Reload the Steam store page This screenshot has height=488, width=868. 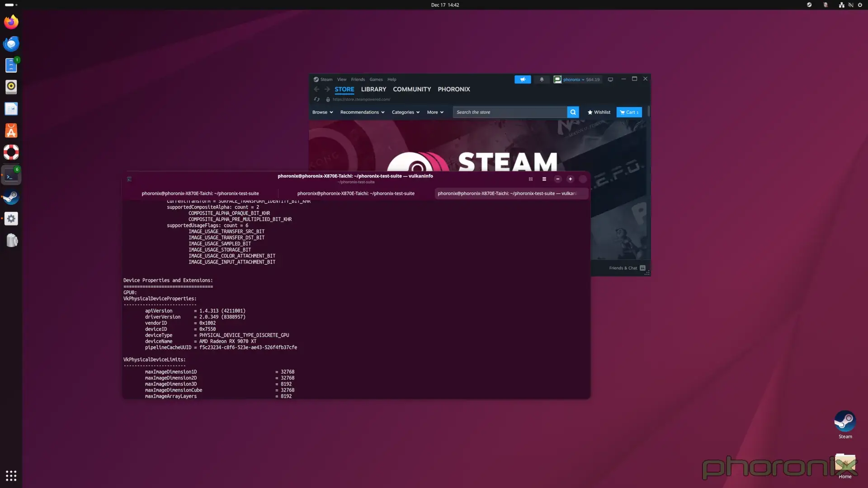click(x=317, y=99)
